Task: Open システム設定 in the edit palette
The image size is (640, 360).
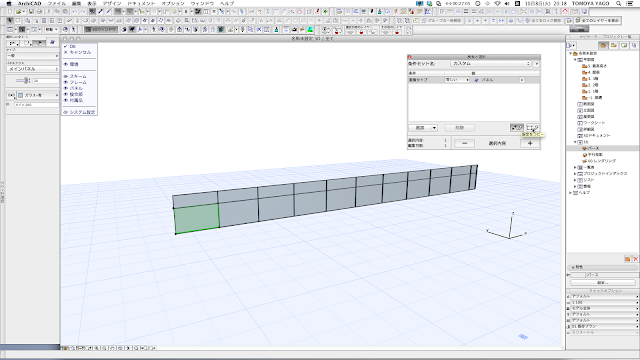Action: (80, 112)
